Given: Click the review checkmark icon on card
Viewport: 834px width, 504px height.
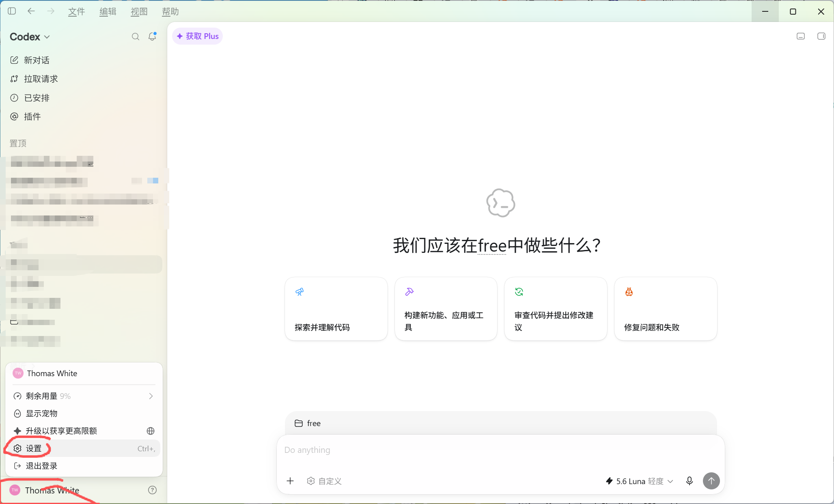Looking at the screenshot, I should 519,292.
